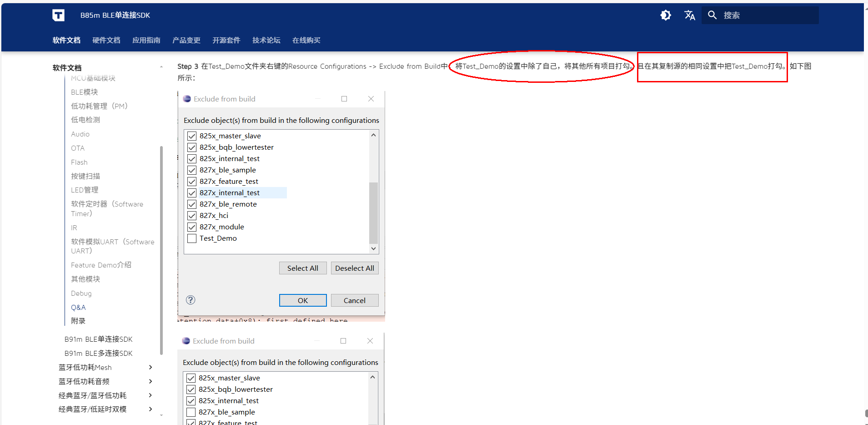Toggle 827x_ble_remote checkbox

pos(192,204)
